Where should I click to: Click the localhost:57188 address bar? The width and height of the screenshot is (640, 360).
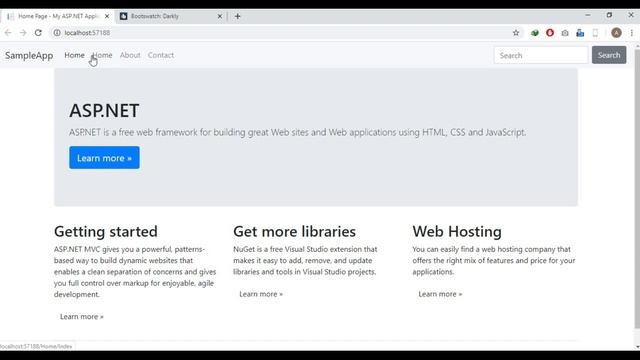[286, 33]
